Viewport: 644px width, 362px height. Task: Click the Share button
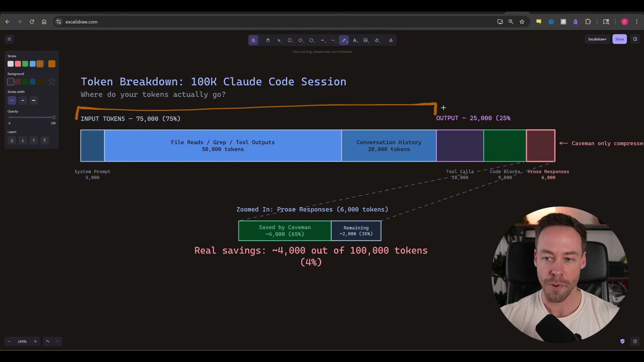[x=620, y=39]
